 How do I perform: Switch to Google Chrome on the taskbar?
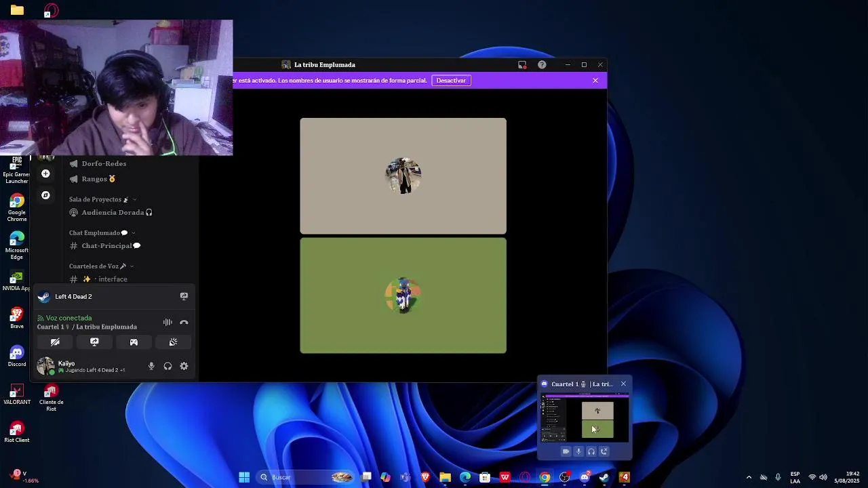[x=545, y=477]
